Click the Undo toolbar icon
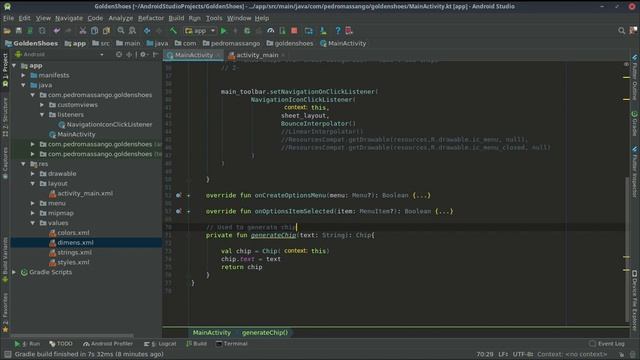This screenshot has height=360, width=640. pos(56,31)
